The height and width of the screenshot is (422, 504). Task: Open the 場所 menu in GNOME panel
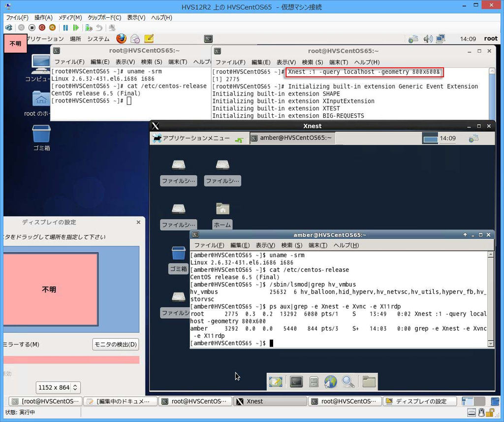(75, 39)
